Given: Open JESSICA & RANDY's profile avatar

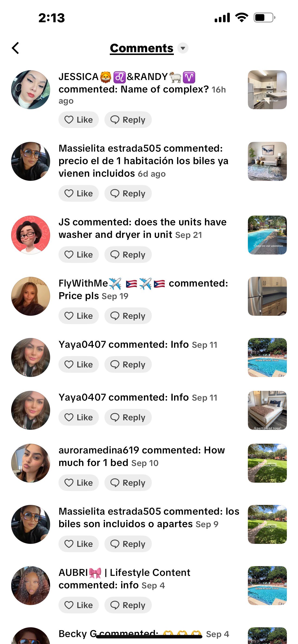Looking at the screenshot, I should (x=31, y=90).
